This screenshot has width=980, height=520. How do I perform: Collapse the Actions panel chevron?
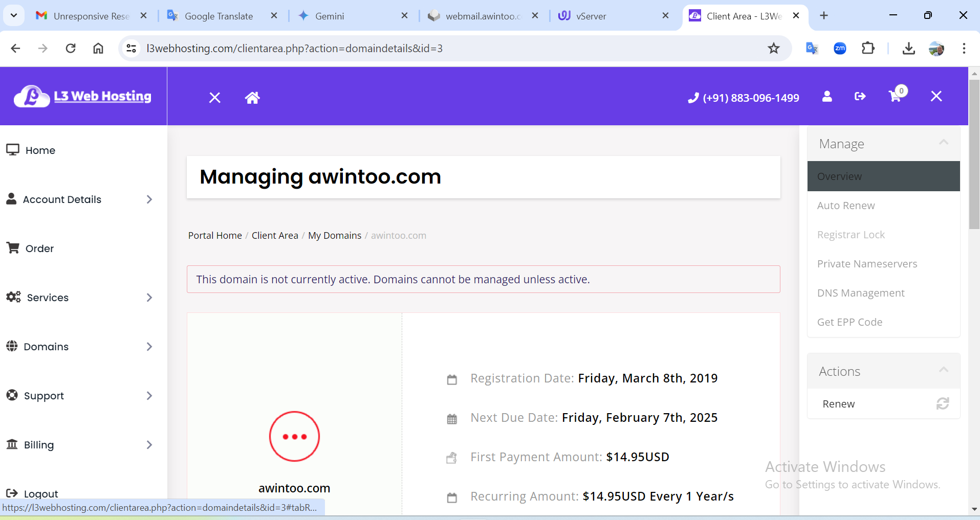click(x=944, y=370)
